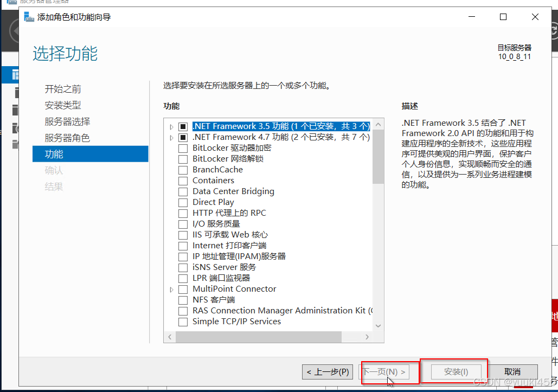This screenshot has width=558, height=392.
Task: Expand .NET Framework 4.7 功能 tree node
Action: coord(171,137)
